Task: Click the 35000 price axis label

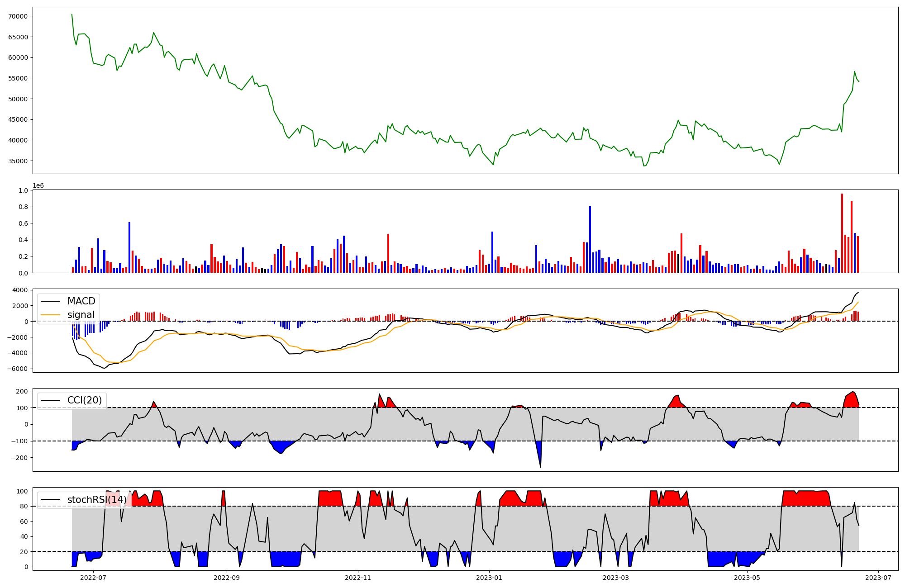Action: coord(18,161)
